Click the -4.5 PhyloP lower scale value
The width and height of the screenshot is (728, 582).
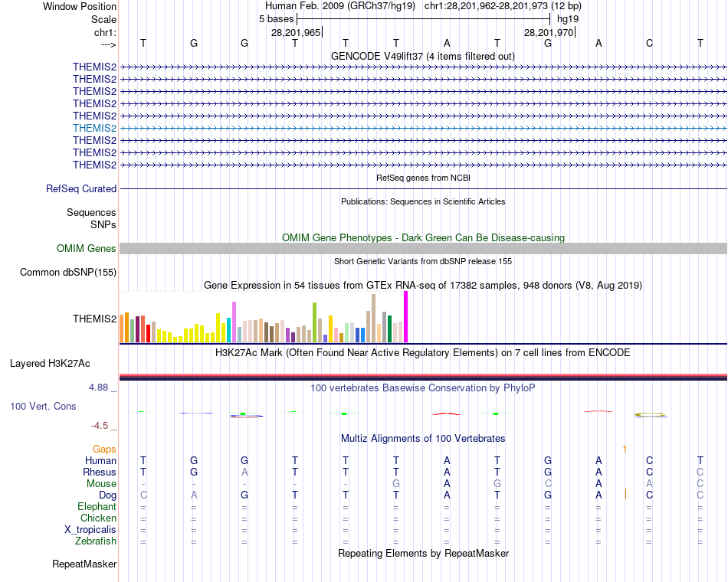pyautogui.click(x=100, y=426)
